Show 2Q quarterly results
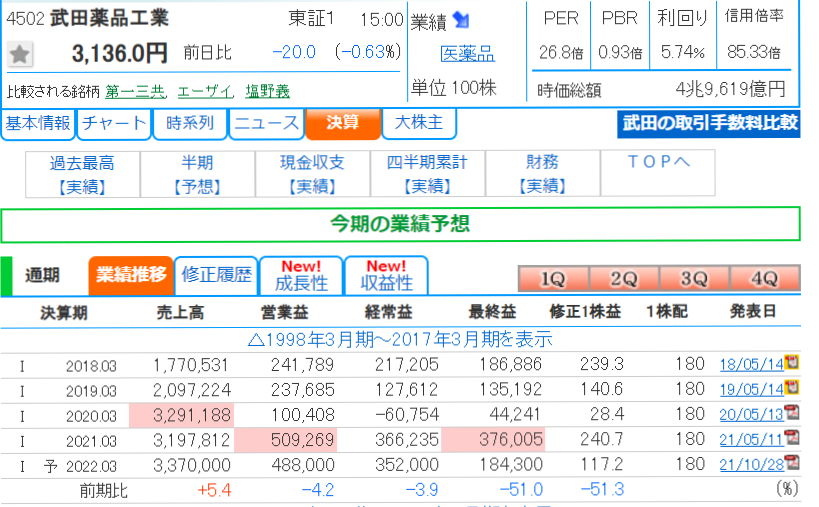 pyautogui.click(x=624, y=279)
